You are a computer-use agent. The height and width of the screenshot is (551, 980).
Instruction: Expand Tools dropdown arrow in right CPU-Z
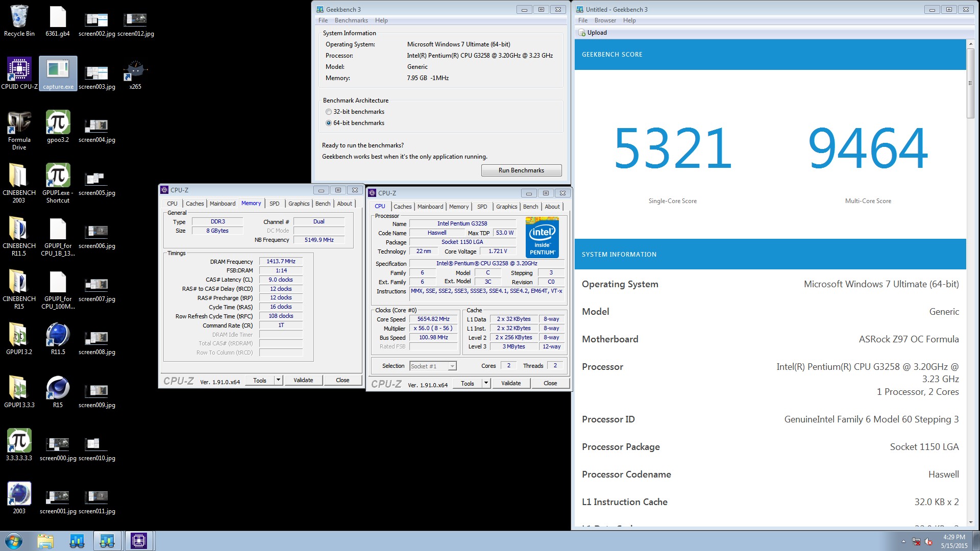pyautogui.click(x=486, y=383)
